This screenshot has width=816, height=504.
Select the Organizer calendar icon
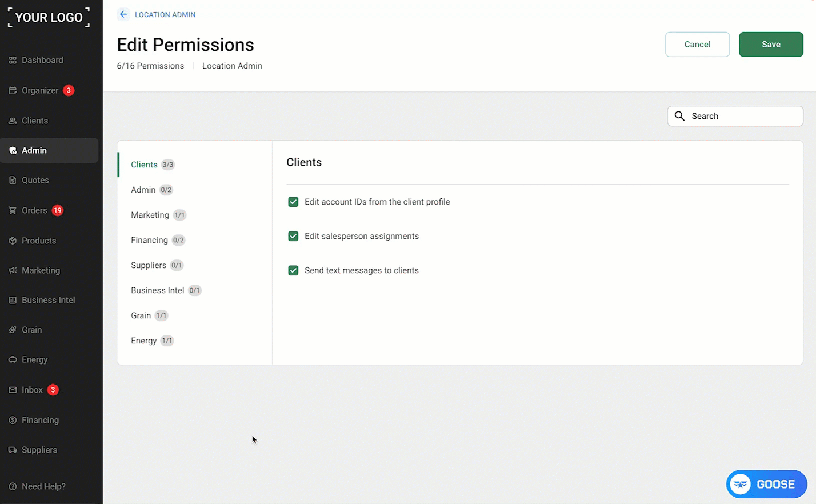point(13,90)
